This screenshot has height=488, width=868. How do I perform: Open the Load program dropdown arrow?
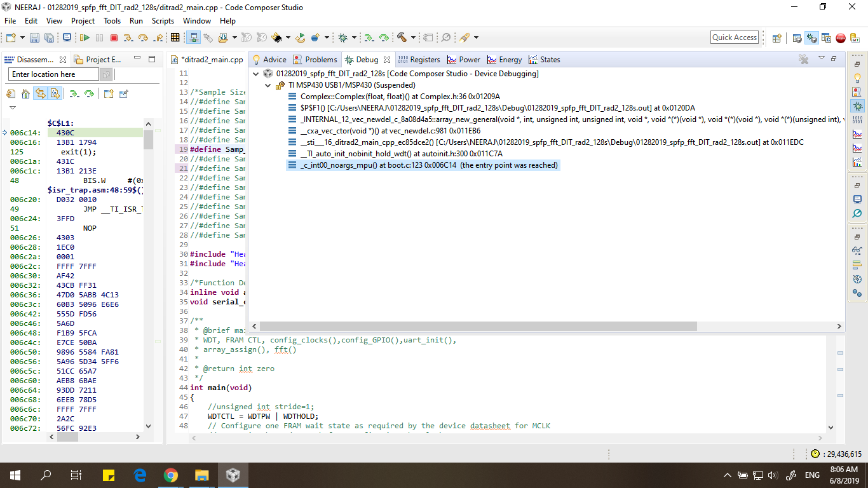288,37
